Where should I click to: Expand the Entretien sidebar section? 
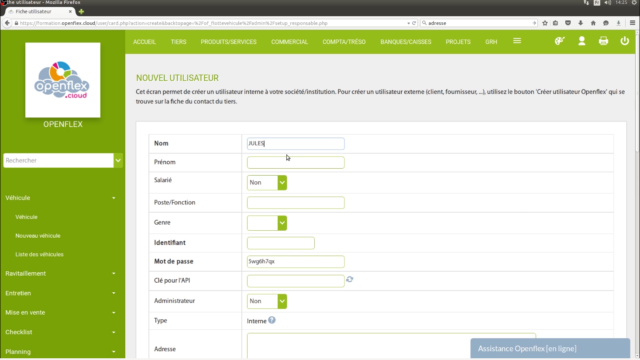(x=60, y=293)
